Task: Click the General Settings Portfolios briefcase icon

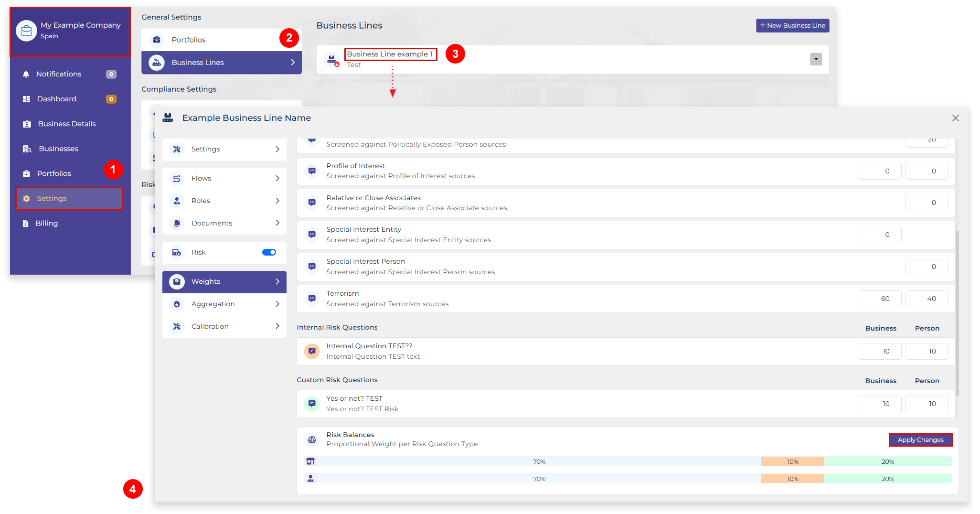Action: click(x=156, y=40)
